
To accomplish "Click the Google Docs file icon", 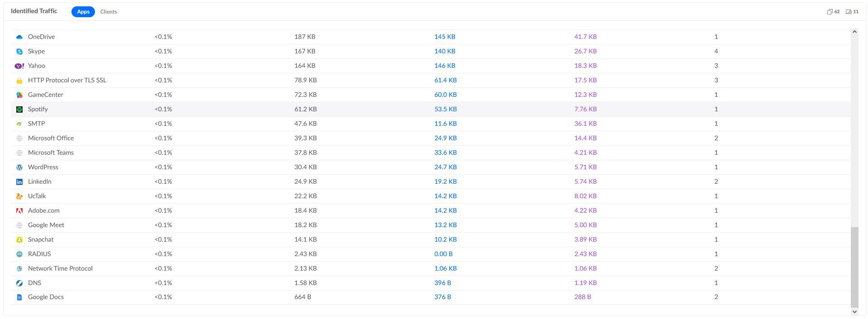I will (x=19, y=297).
